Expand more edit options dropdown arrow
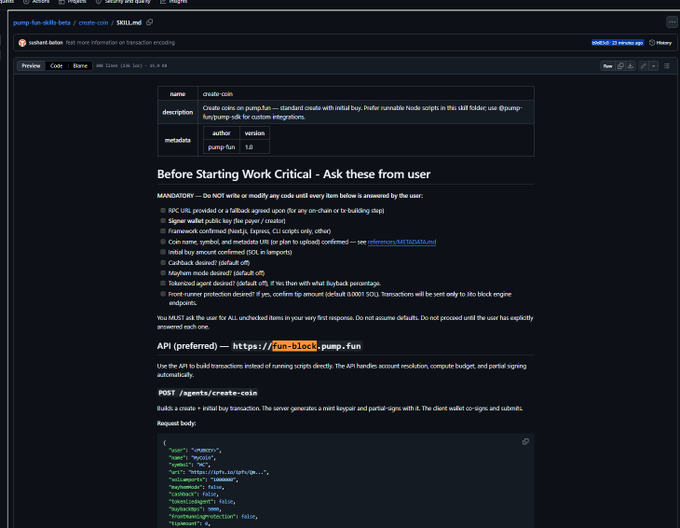This screenshot has width=680, height=528. point(654,66)
